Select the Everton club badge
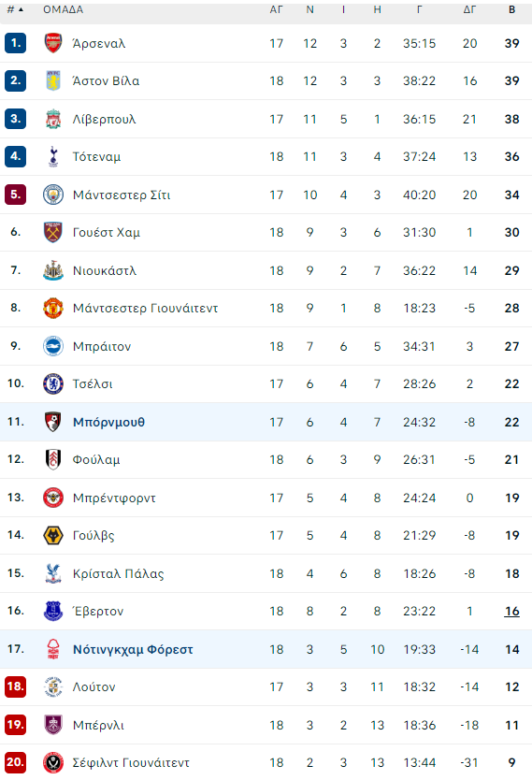The image size is (532, 780). pos(53,611)
